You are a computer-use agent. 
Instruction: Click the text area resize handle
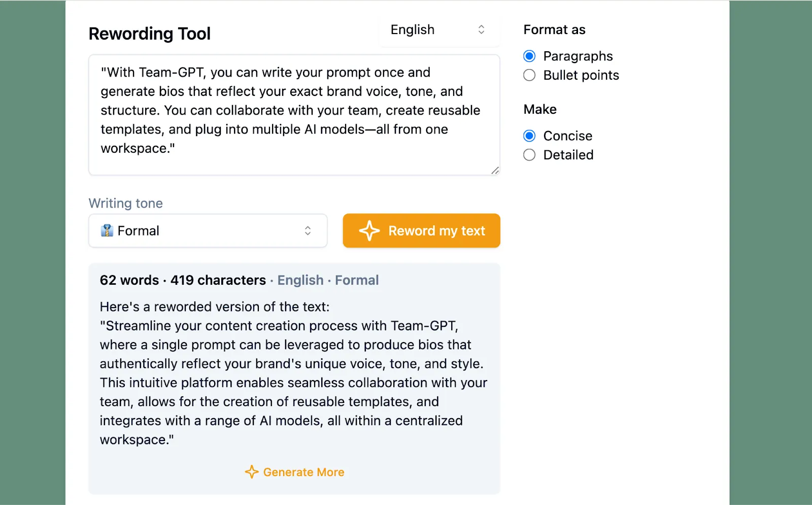tap(495, 171)
